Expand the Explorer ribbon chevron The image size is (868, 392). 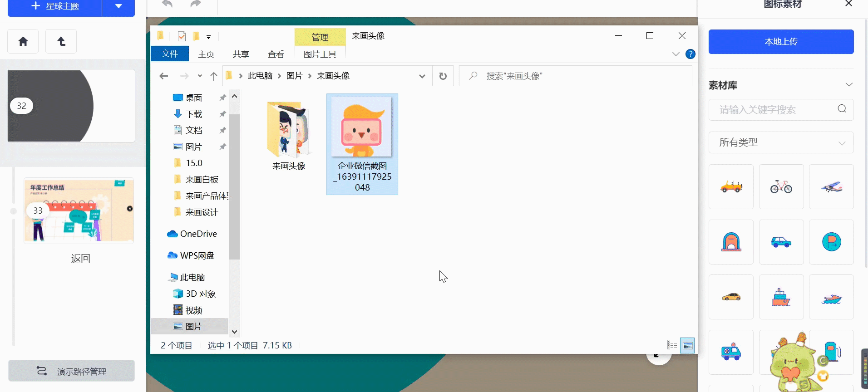tap(676, 54)
